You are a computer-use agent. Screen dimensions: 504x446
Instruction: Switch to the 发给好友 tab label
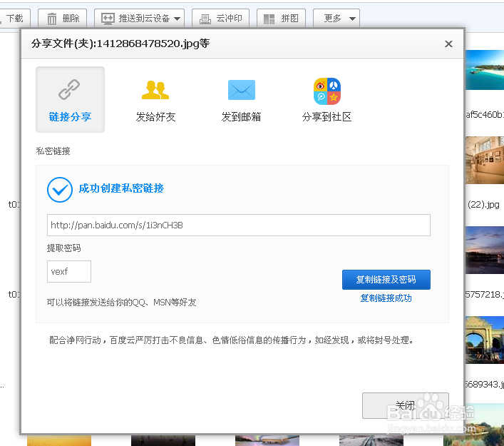tap(155, 117)
